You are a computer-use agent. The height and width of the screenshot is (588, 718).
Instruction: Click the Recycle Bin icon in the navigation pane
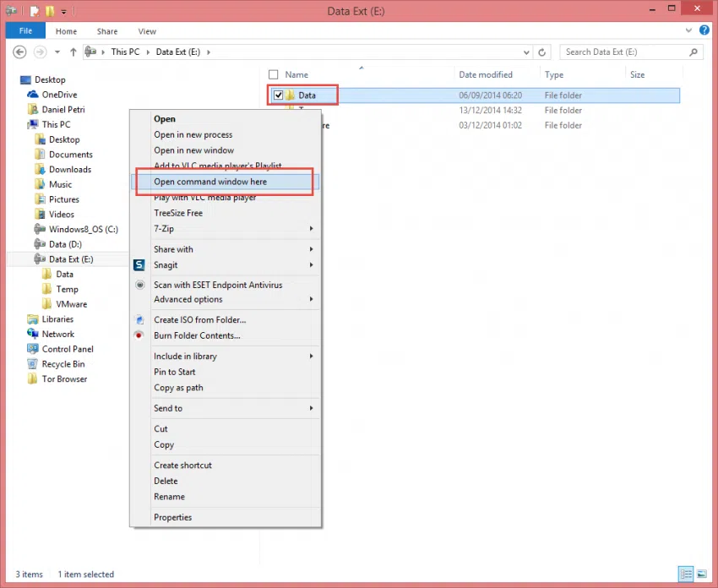(x=32, y=364)
